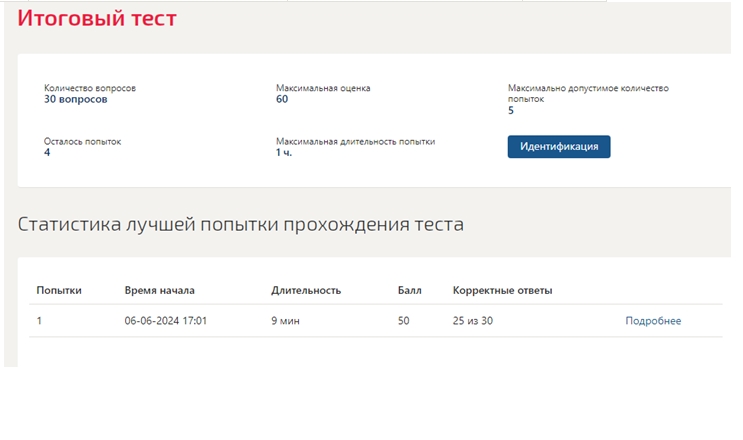Select the 06-06-2024 17:01 start time cell
This screenshot has width=743, height=440.
point(166,321)
